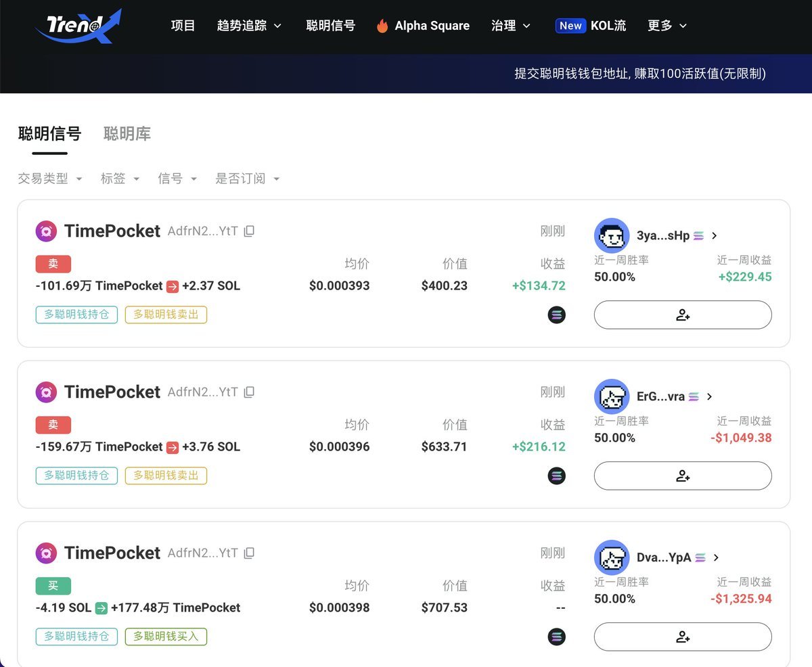
Task: Click wallet name ErG...vra
Action: tap(661, 396)
